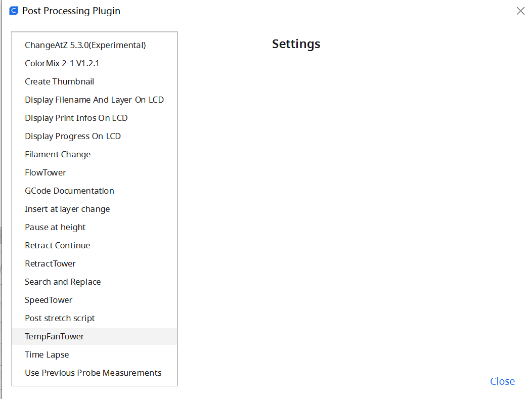532x399 pixels.
Task: Pick Post stretch script entry
Action: (x=95, y=318)
